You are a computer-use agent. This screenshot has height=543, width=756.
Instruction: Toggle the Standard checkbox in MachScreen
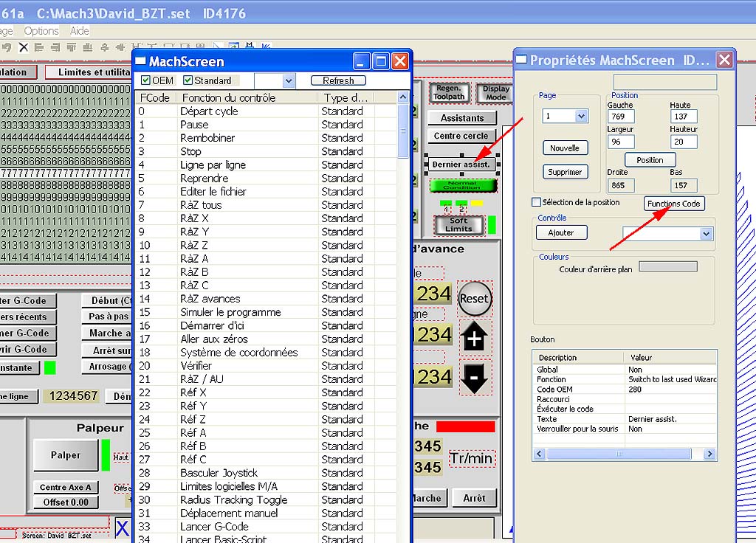tap(188, 80)
